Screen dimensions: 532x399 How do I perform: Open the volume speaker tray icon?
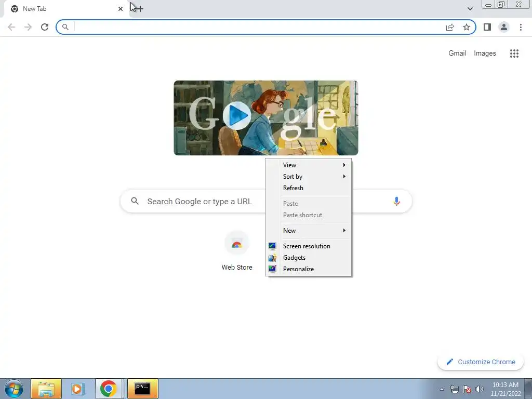[x=480, y=389]
